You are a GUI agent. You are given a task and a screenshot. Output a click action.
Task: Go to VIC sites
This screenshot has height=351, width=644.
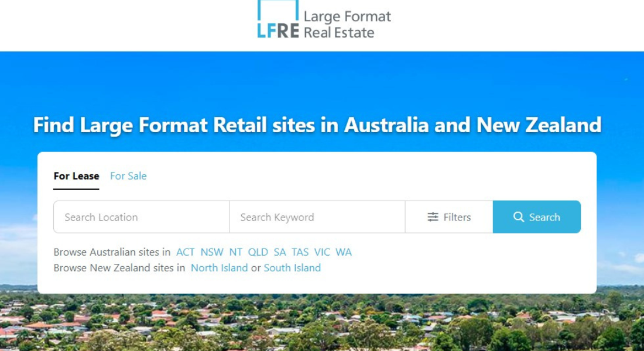pyautogui.click(x=322, y=252)
